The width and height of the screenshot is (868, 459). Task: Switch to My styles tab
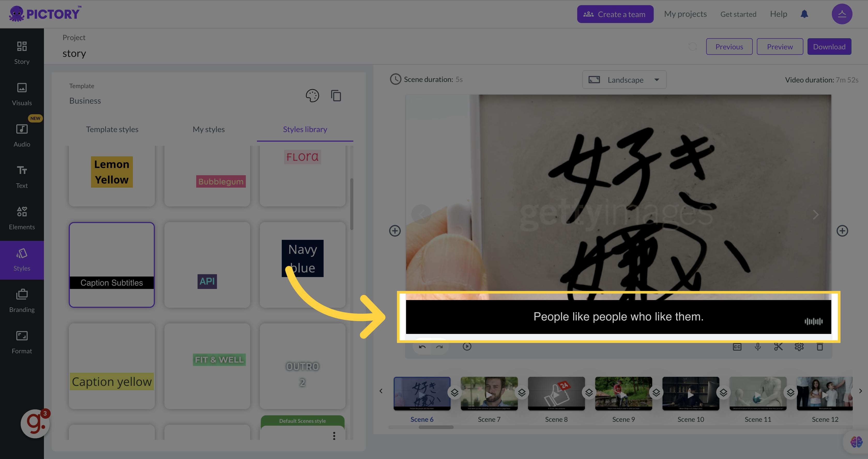(x=209, y=129)
